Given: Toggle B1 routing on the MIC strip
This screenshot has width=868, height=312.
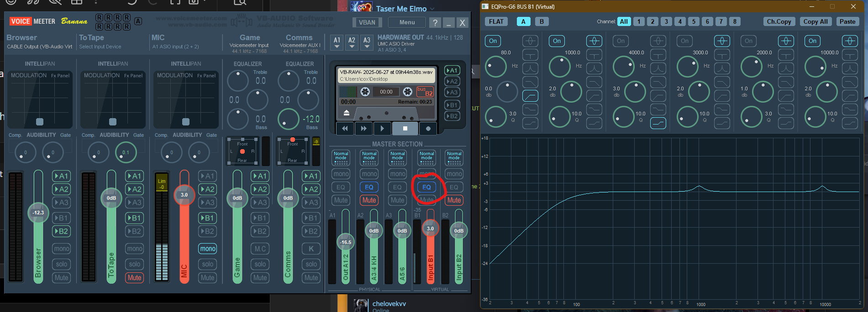Looking at the screenshot, I should pos(208,218).
